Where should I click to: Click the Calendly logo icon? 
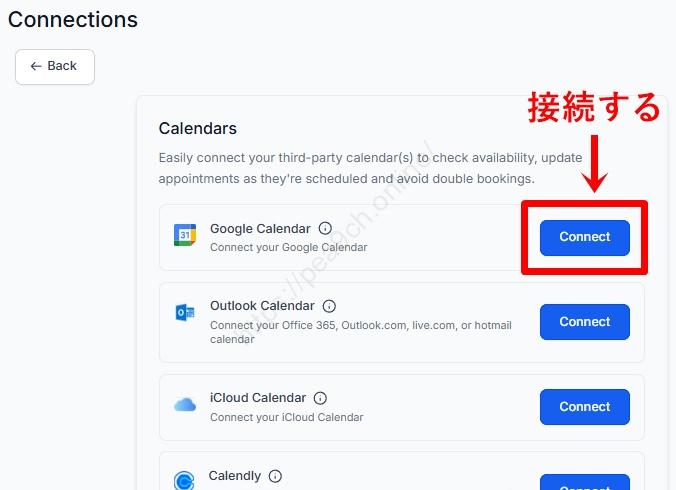[x=185, y=481]
